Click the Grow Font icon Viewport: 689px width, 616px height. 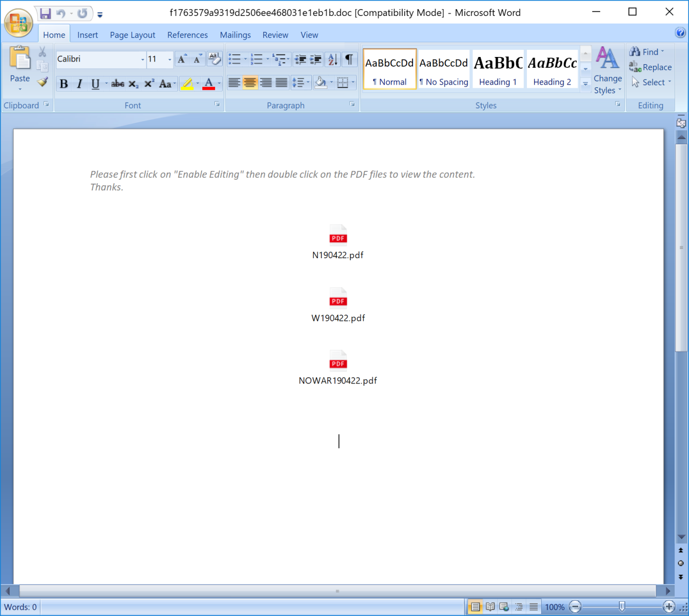182,60
